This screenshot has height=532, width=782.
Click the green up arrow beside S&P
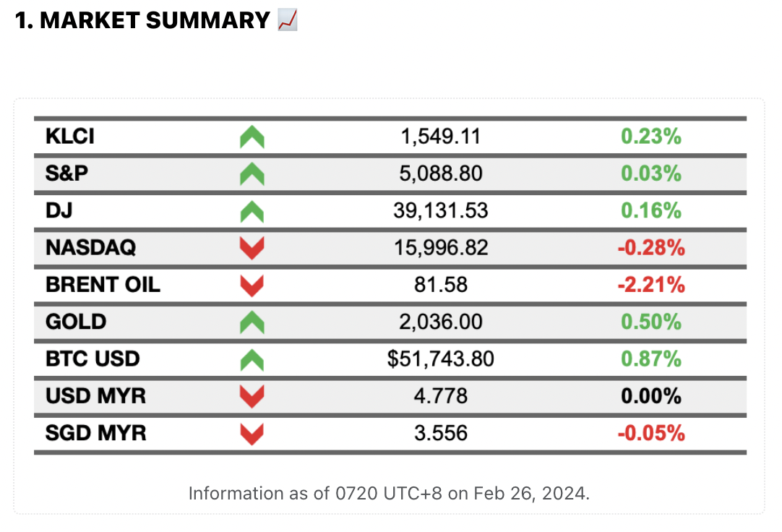coord(252,173)
